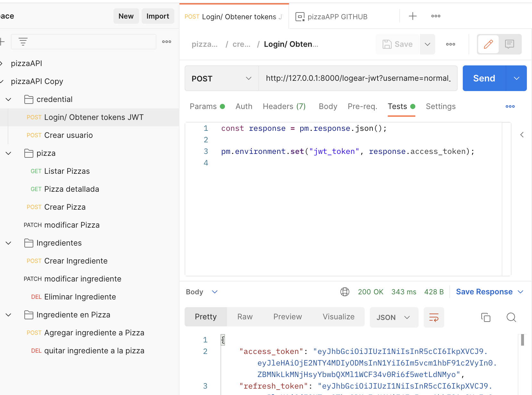This screenshot has height=395, width=532.
Task: Open a new tab with plus icon
Action: 413,16
